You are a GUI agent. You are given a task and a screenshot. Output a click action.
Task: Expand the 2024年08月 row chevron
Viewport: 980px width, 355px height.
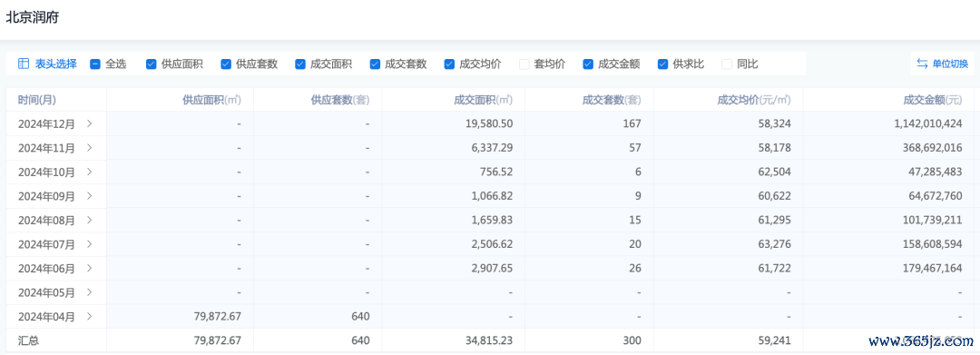tap(89, 220)
